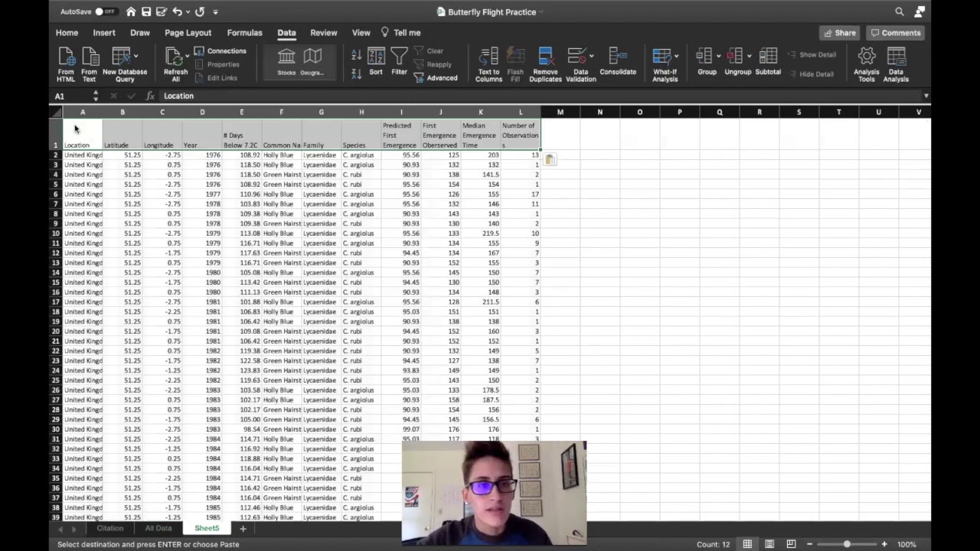The height and width of the screenshot is (551, 980).
Task: Open the View tab
Action: coord(361,33)
